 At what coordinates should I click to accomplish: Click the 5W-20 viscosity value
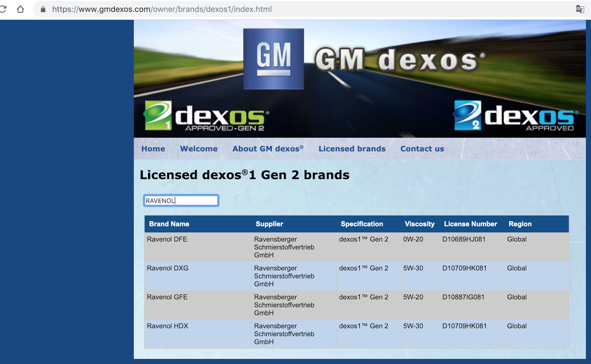pos(413,297)
